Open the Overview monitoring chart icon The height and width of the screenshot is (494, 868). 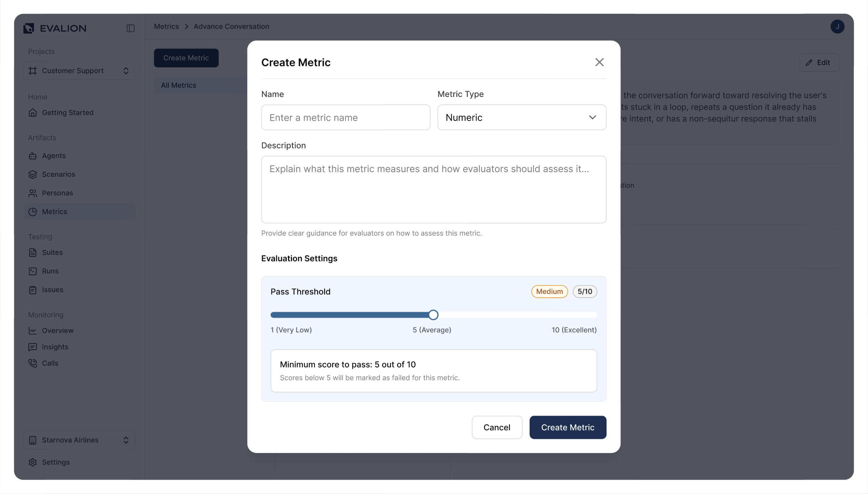33,330
